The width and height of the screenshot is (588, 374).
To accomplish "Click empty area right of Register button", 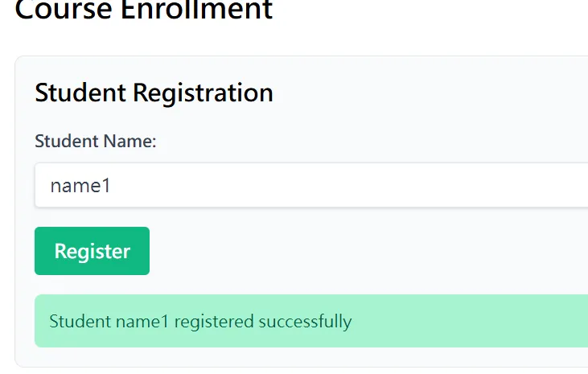I will click(x=362, y=251).
